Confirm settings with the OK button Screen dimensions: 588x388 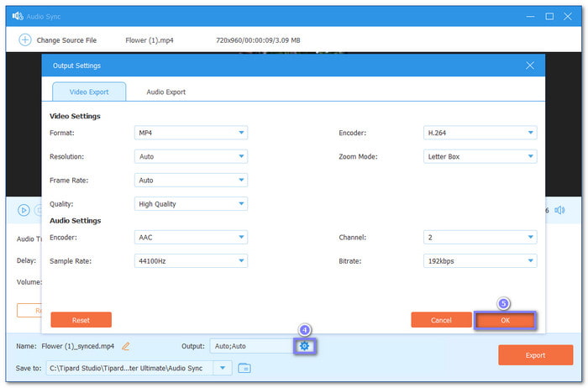coord(505,320)
